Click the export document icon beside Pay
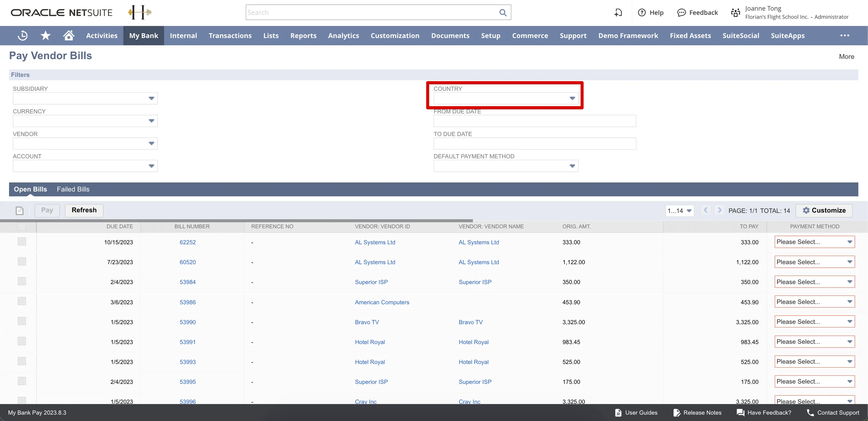The width and height of the screenshot is (868, 421). tap(20, 210)
